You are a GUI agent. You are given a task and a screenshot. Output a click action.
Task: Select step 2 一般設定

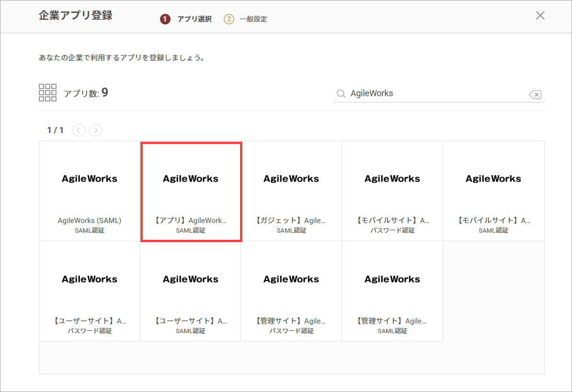[245, 19]
